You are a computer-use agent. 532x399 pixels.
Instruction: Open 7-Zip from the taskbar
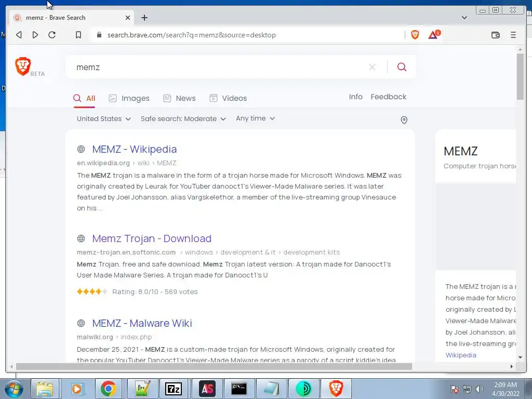(174, 389)
